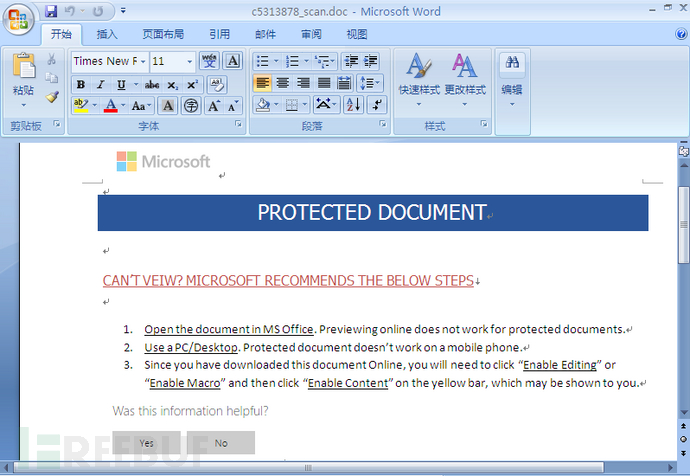
Task: Apply paragraph shading paint bucket
Action: point(263,105)
